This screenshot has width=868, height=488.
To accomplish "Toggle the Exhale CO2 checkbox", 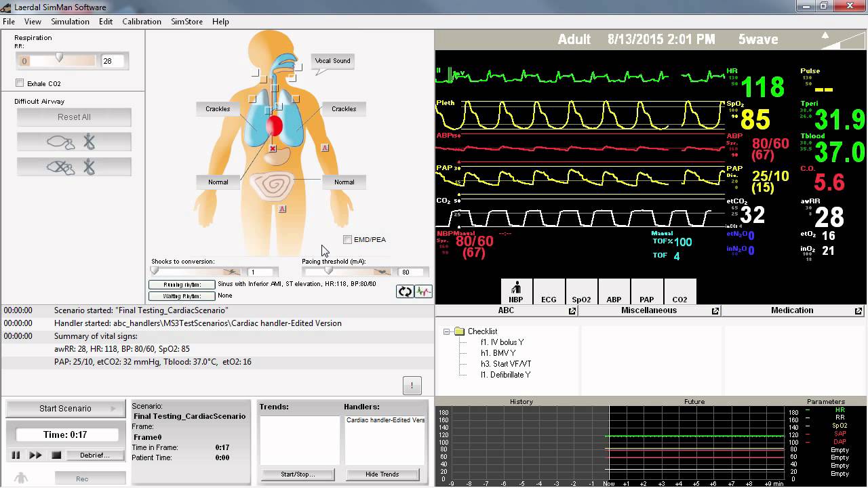I will [20, 83].
